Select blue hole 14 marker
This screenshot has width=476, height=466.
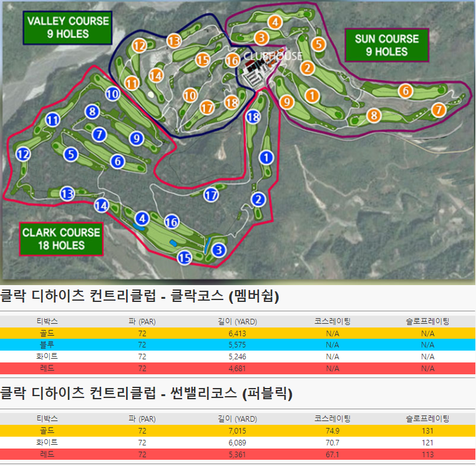point(102,206)
